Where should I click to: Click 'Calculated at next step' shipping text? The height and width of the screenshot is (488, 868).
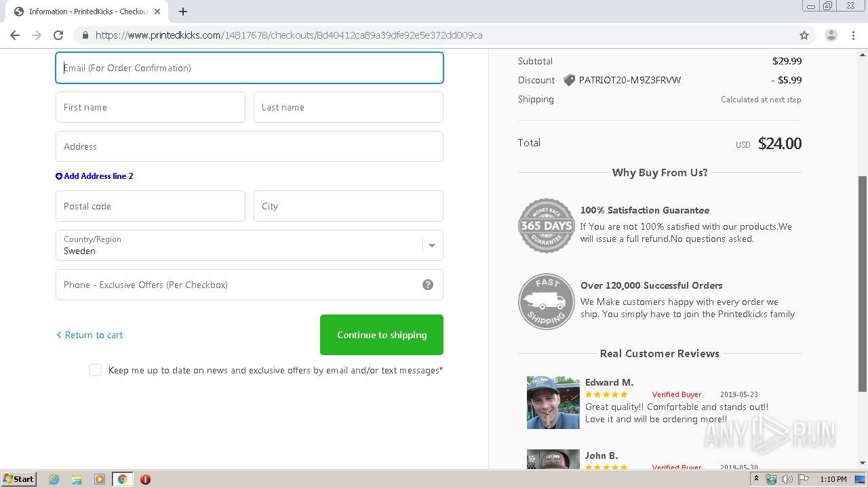tap(761, 100)
